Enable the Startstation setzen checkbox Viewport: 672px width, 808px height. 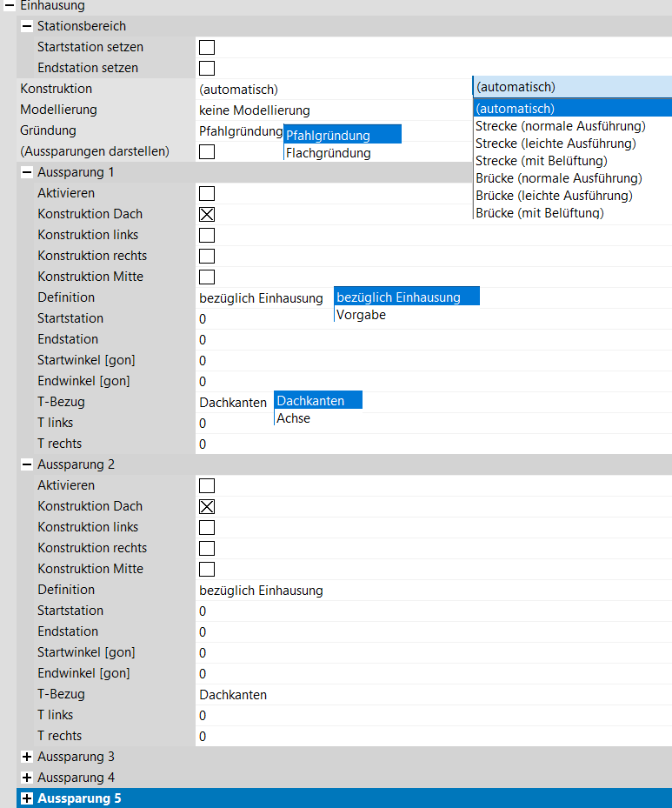207,47
